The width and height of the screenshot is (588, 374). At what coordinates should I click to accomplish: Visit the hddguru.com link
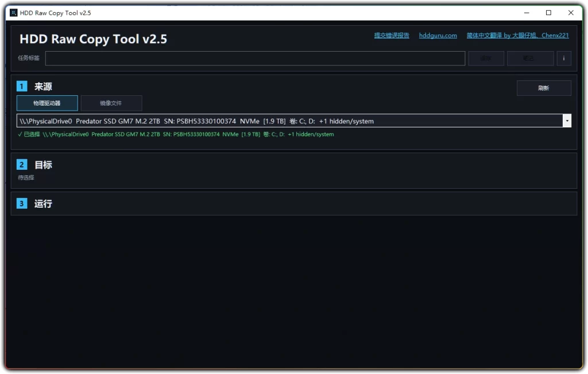pos(438,36)
